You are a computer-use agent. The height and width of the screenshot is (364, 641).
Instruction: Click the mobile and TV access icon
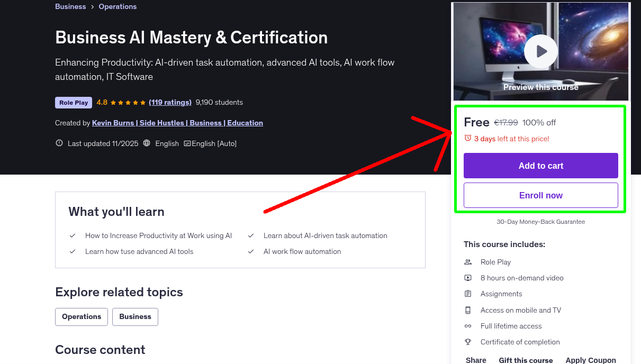click(468, 310)
